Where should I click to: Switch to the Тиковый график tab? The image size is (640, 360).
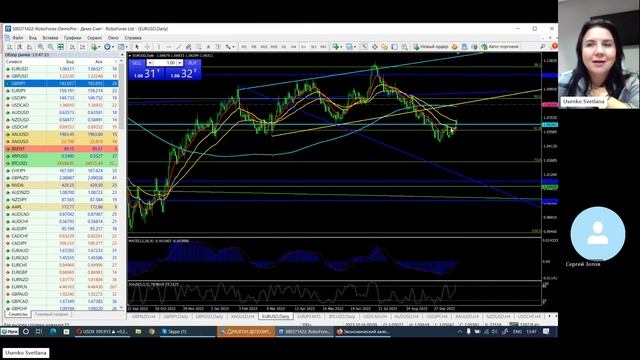tap(51, 314)
